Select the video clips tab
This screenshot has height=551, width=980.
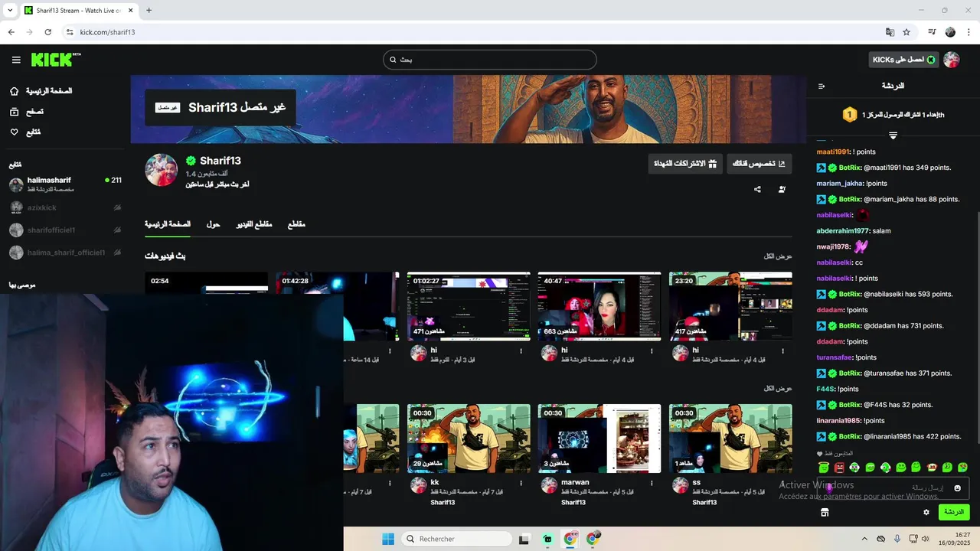253,224
